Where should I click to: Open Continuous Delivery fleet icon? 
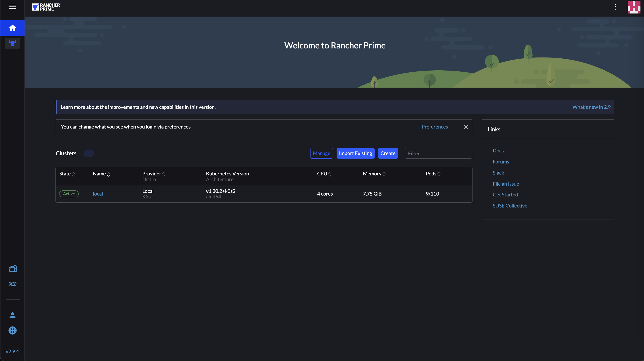(x=12, y=284)
